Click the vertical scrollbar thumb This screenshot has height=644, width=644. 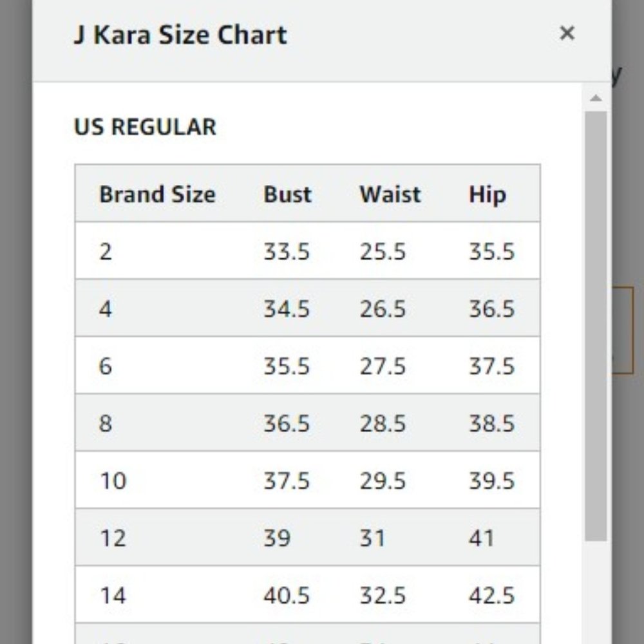[596, 326]
